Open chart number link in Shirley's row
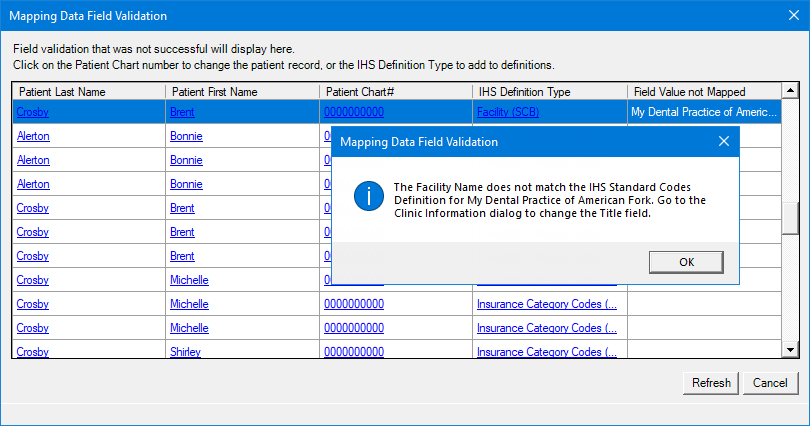810x426 pixels. [354, 352]
